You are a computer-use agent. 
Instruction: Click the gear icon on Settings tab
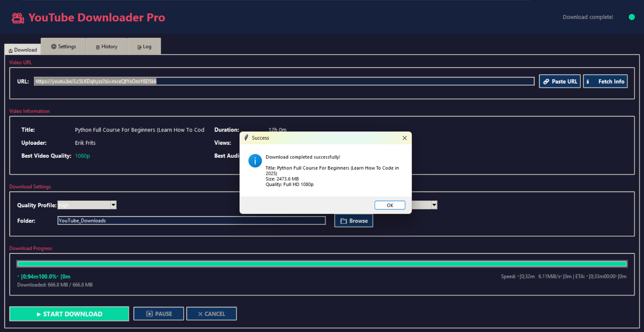[54, 47]
